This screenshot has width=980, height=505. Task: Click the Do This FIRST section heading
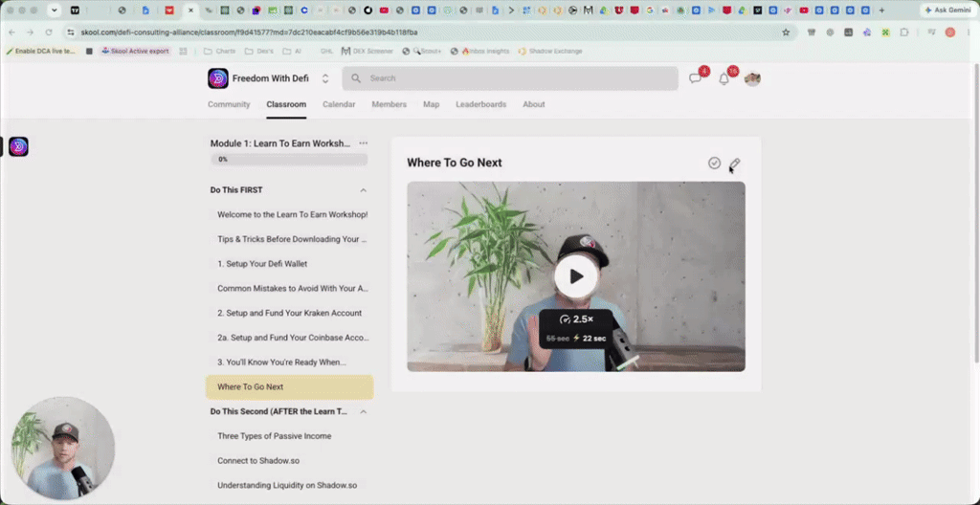tap(236, 190)
